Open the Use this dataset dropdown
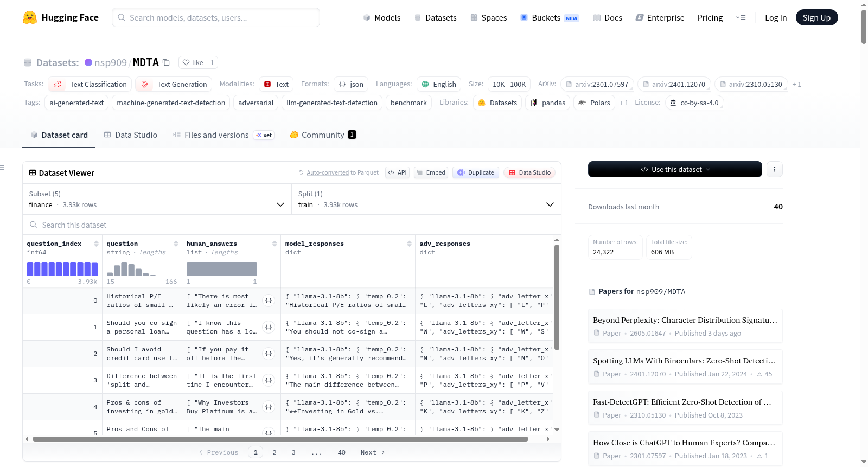Viewport: 868px width, 467px height. 675,169
